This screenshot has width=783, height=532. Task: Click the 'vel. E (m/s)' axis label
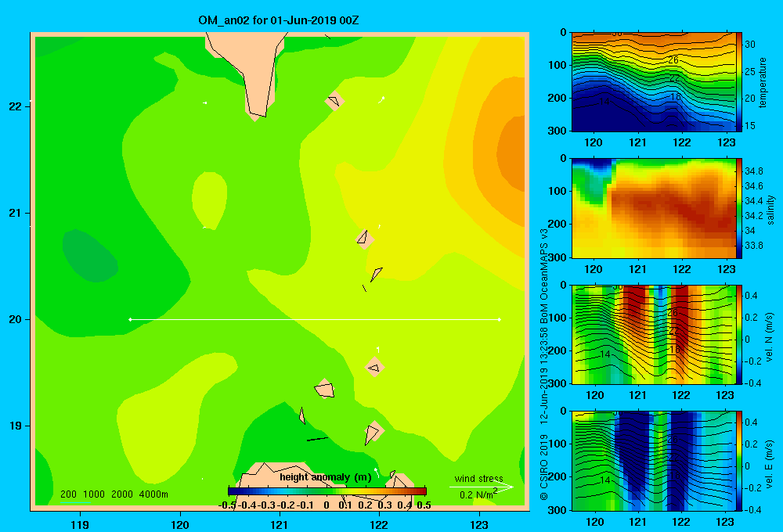pos(769,464)
